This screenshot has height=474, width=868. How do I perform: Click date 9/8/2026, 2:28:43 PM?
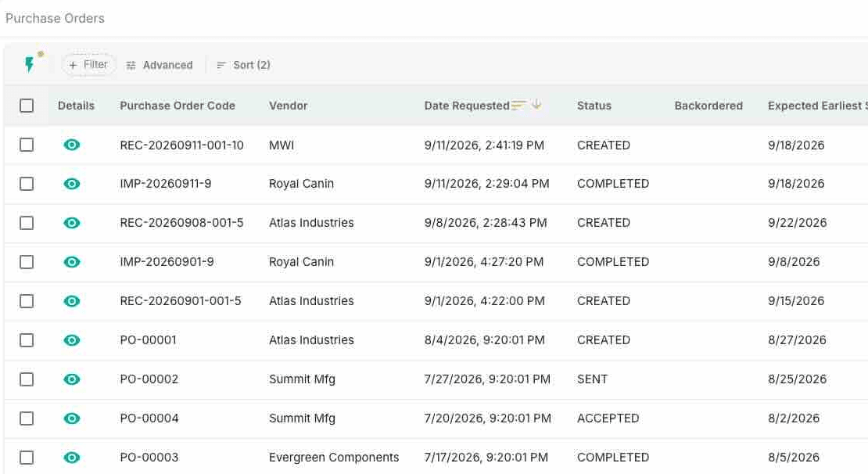click(486, 223)
